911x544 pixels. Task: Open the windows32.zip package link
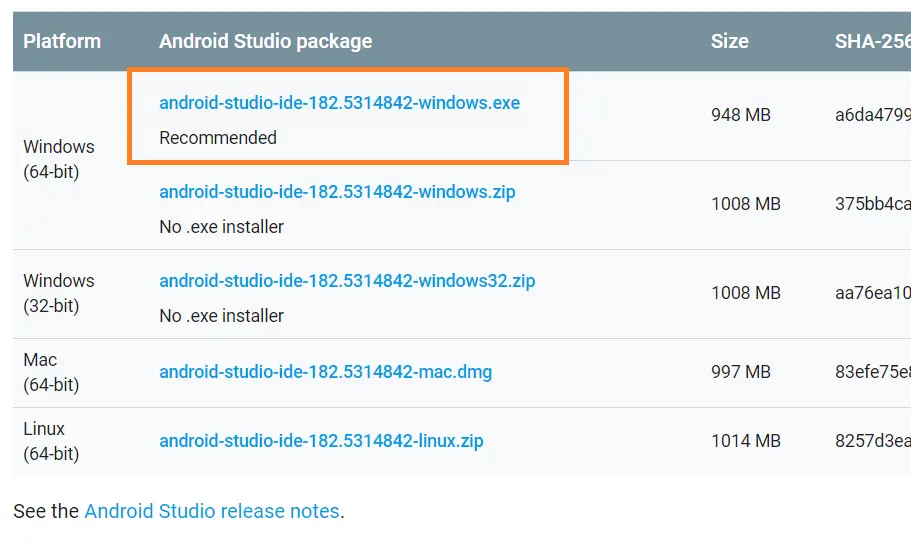pyautogui.click(x=347, y=281)
